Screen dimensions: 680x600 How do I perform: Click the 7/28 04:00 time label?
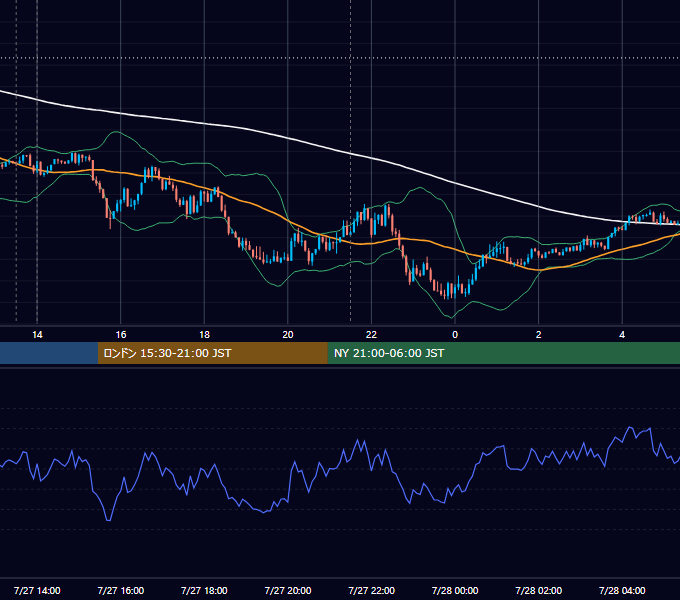tap(622, 590)
